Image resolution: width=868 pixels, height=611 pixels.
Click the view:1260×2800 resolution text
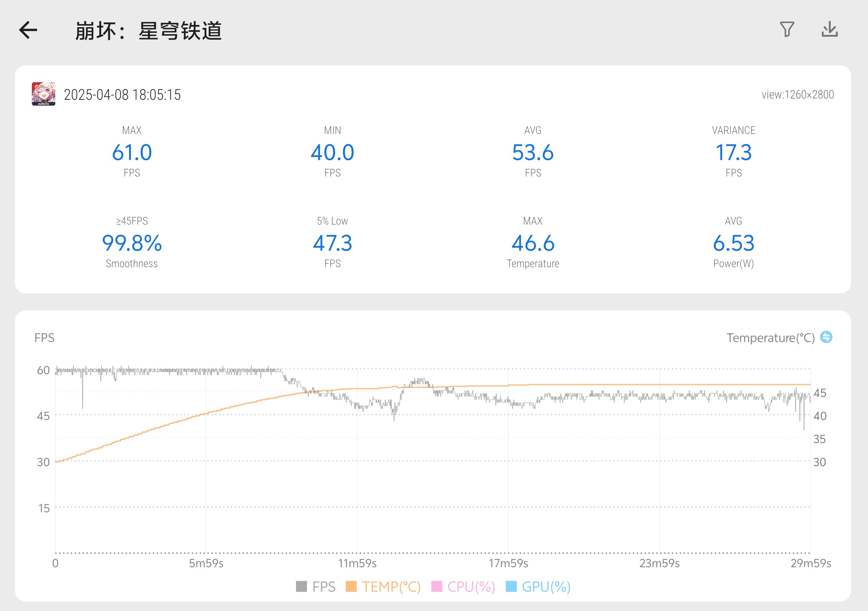(x=798, y=95)
